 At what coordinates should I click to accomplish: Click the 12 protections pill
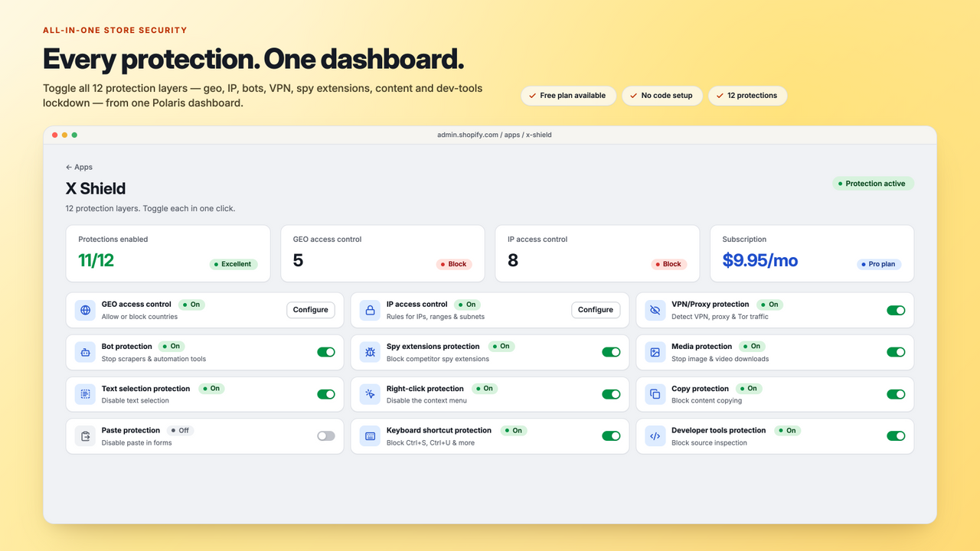(x=747, y=96)
